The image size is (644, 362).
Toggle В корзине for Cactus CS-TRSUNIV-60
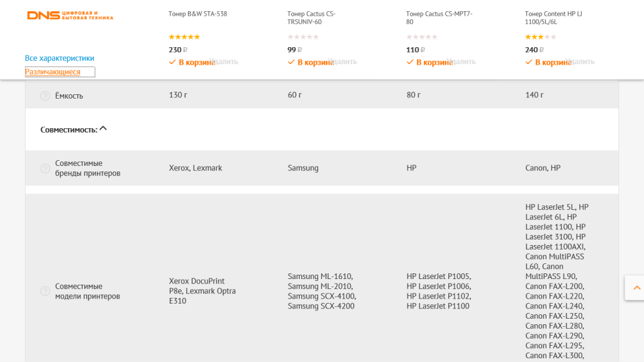click(311, 62)
